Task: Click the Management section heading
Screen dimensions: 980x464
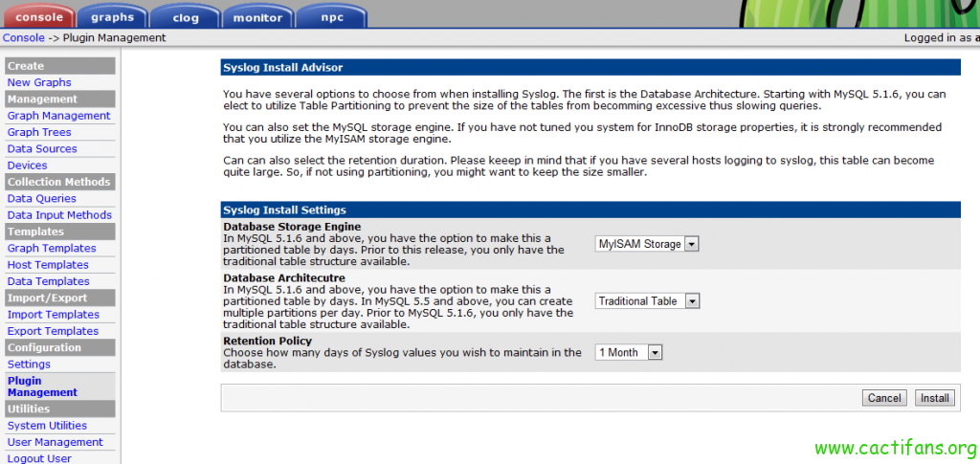Action: [x=60, y=99]
